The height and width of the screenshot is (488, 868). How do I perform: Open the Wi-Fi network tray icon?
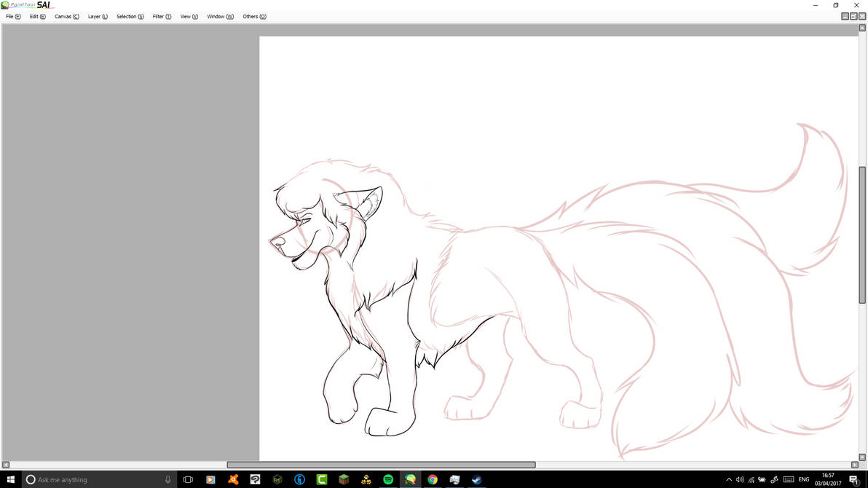751,480
